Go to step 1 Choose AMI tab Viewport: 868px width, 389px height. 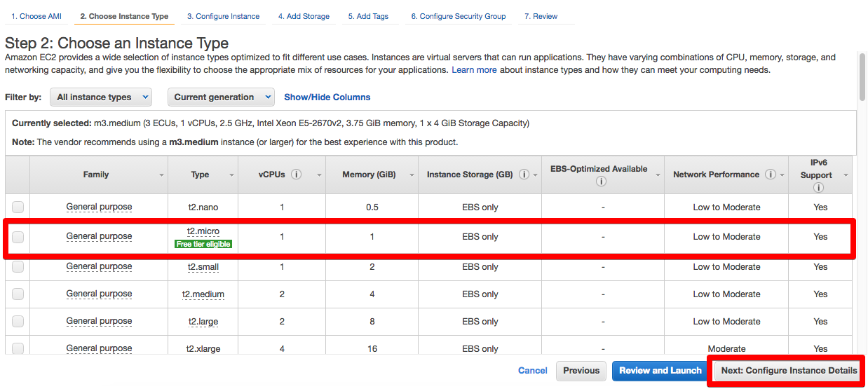[x=36, y=16]
